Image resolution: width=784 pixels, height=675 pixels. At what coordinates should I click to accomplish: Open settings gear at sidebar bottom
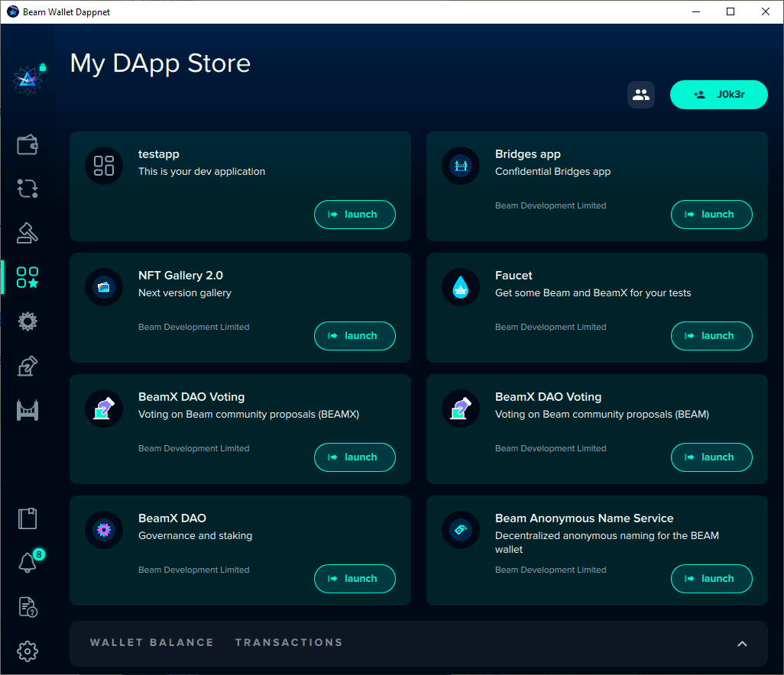[x=28, y=651]
